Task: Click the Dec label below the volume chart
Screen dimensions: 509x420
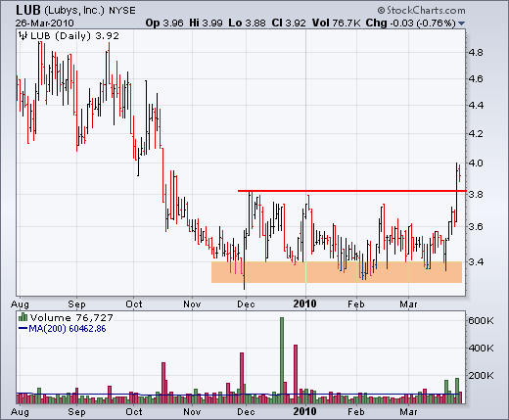Action: tap(246, 412)
